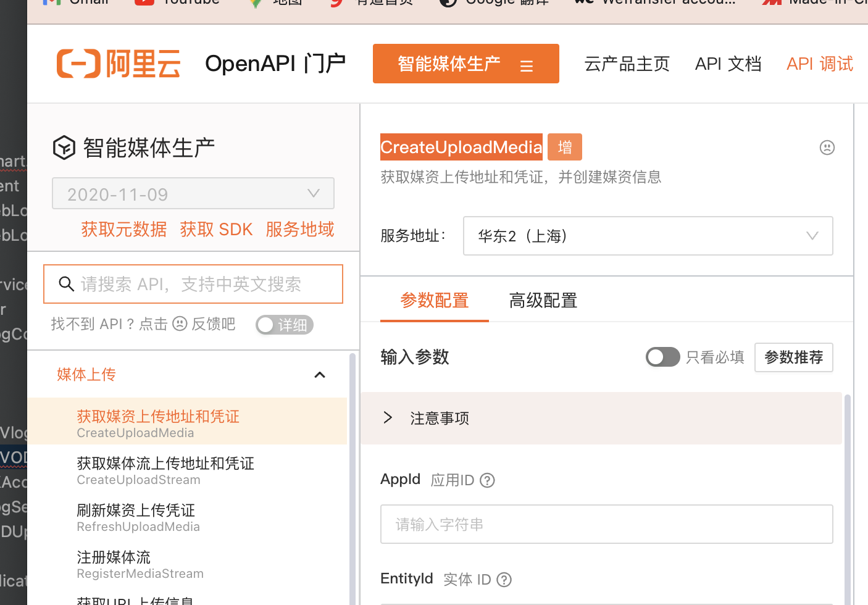The height and width of the screenshot is (605, 868).
Task: Open help icon next to EntityId 实体 ID
Action: 504,580
